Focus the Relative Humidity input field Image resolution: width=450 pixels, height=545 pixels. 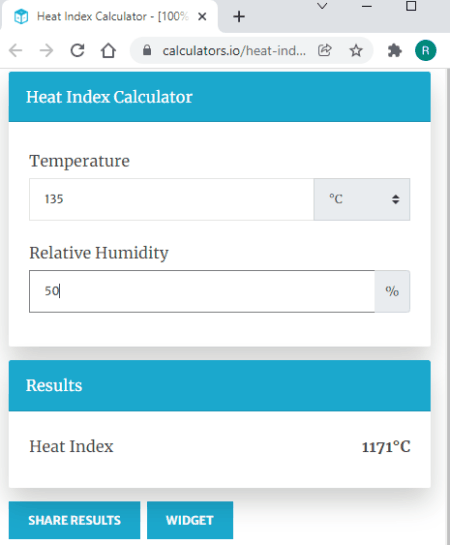pos(202,291)
